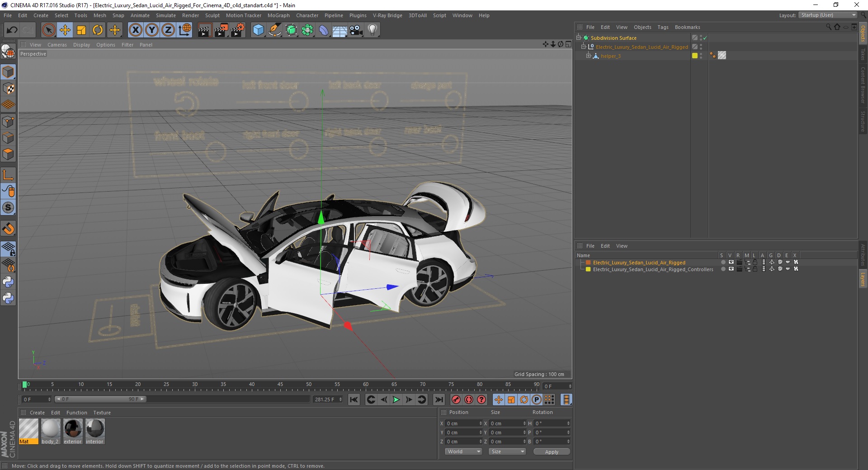This screenshot has width=868, height=470.
Task: Click yellow layer color swatch for helper_3
Action: coord(695,56)
